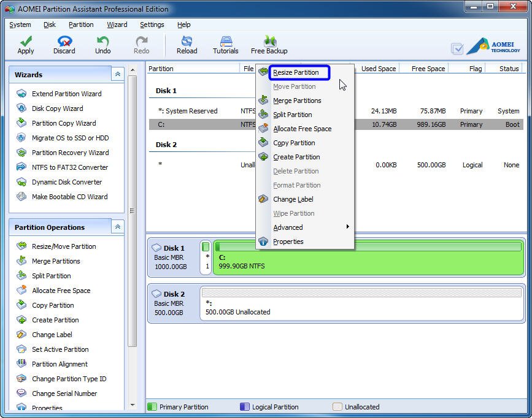Image resolution: width=532 pixels, height=418 pixels.
Task: Launch the Extend Partition Wizard
Action: [x=66, y=94]
